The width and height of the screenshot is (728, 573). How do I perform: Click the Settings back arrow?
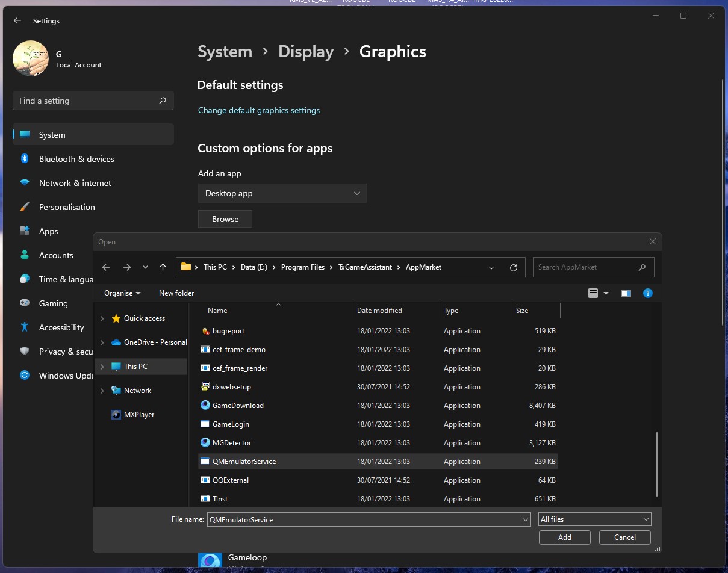click(17, 20)
